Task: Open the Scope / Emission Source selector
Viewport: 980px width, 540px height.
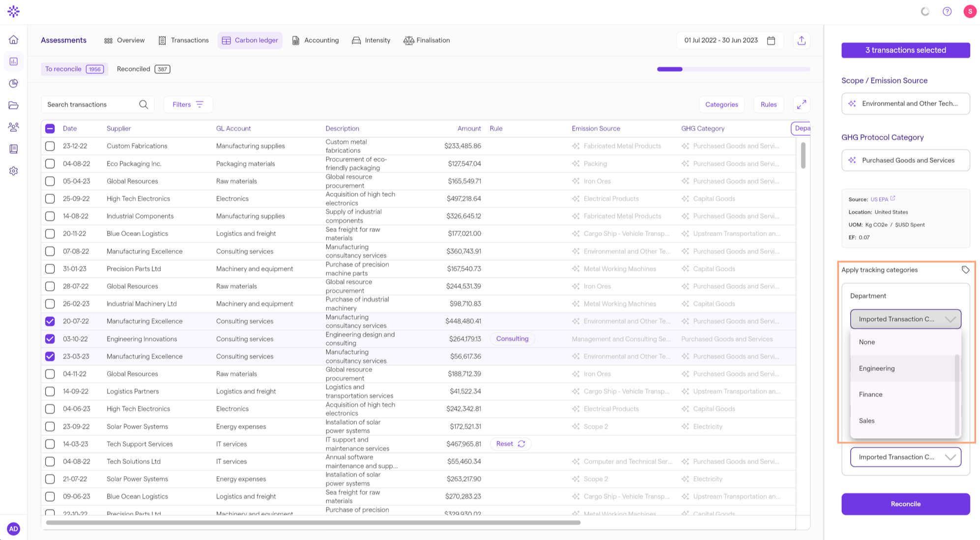Action: [x=905, y=103]
